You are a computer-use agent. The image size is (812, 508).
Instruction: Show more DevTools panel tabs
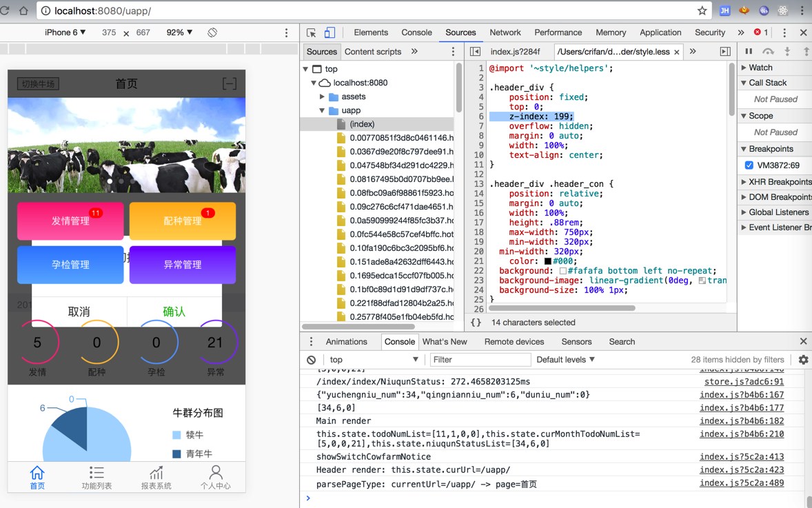click(740, 32)
